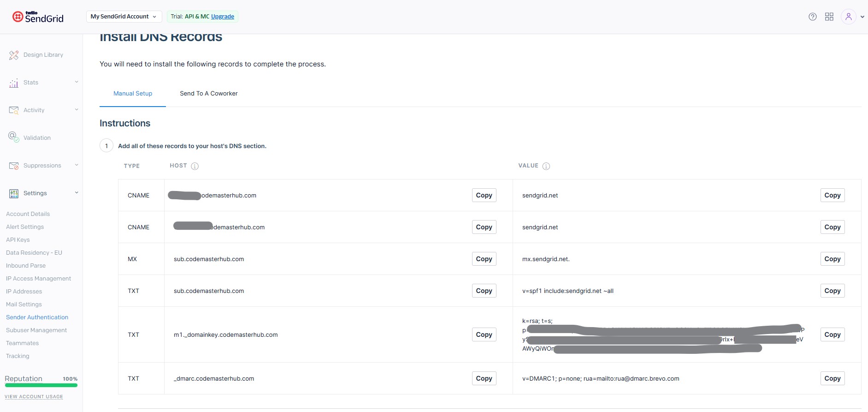Image resolution: width=868 pixels, height=412 pixels.
Task: Open API Keys settings page
Action: click(x=18, y=240)
